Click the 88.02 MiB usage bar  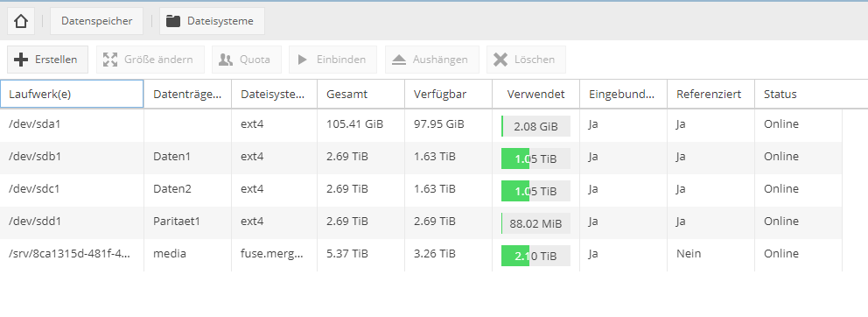pyautogui.click(x=535, y=223)
